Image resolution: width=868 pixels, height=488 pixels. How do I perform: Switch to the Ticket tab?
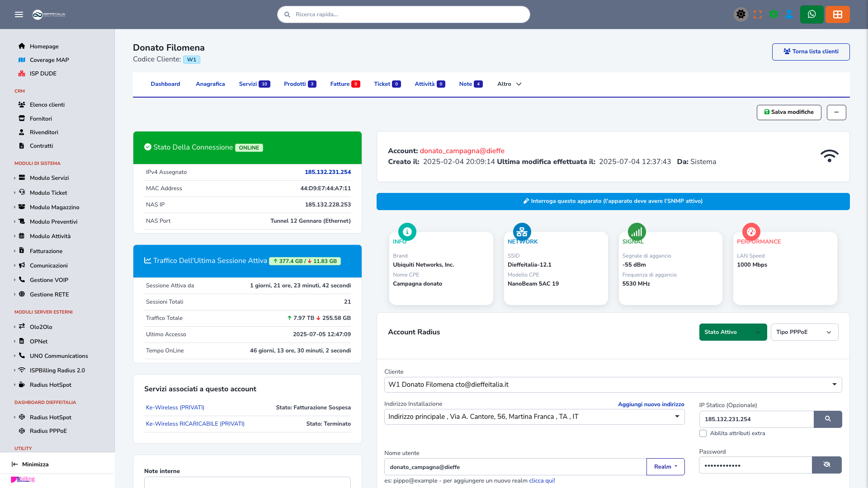pyautogui.click(x=387, y=84)
